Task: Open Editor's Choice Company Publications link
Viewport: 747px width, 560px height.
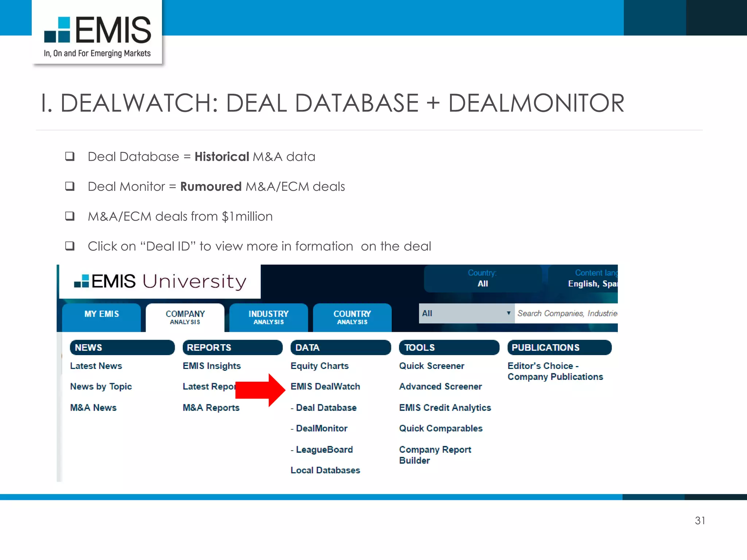Action: 555,371
